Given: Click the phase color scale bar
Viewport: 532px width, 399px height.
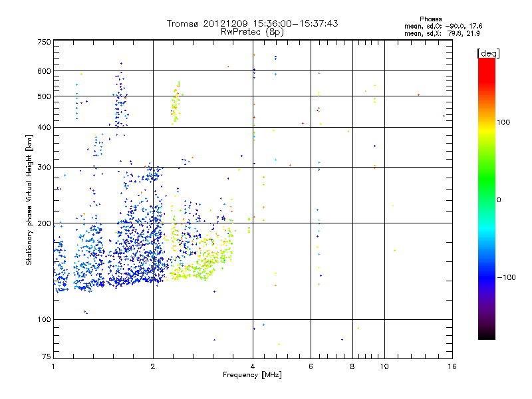Looking at the screenshot, I should pyautogui.click(x=487, y=199).
